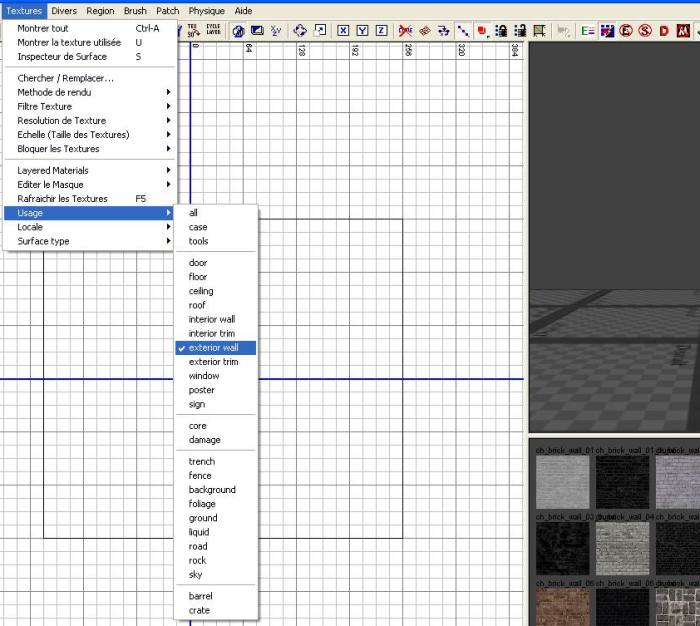Open the Textures menu

pyautogui.click(x=24, y=11)
